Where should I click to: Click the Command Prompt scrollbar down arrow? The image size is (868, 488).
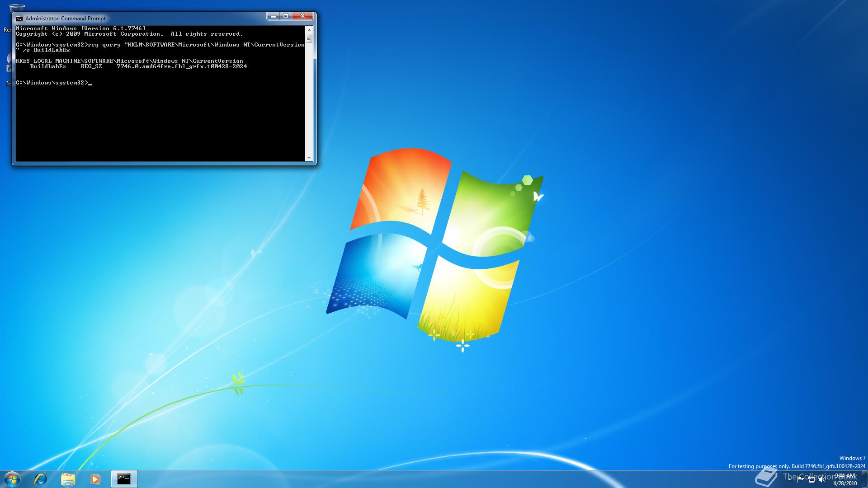(x=309, y=158)
